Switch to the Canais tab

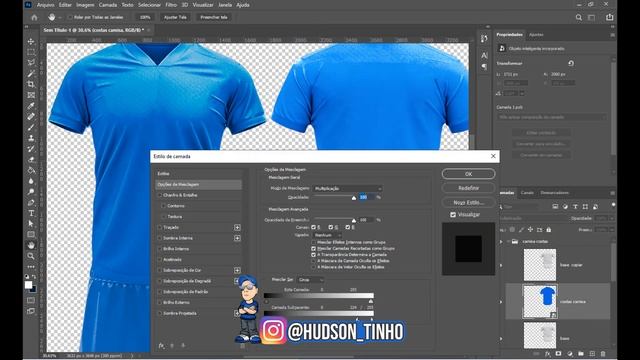pos(527,193)
